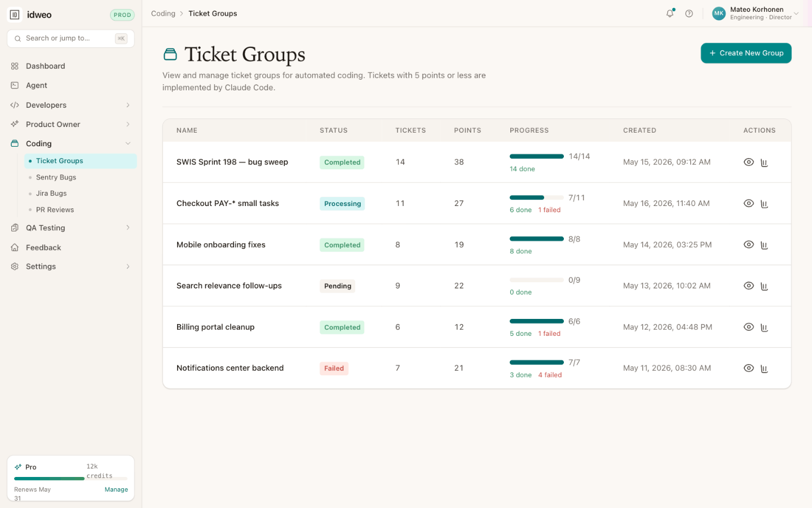812x508 pixels.
Task: Open stats icon for SWIS Sprint 198
Action: (x=765, y=163)
